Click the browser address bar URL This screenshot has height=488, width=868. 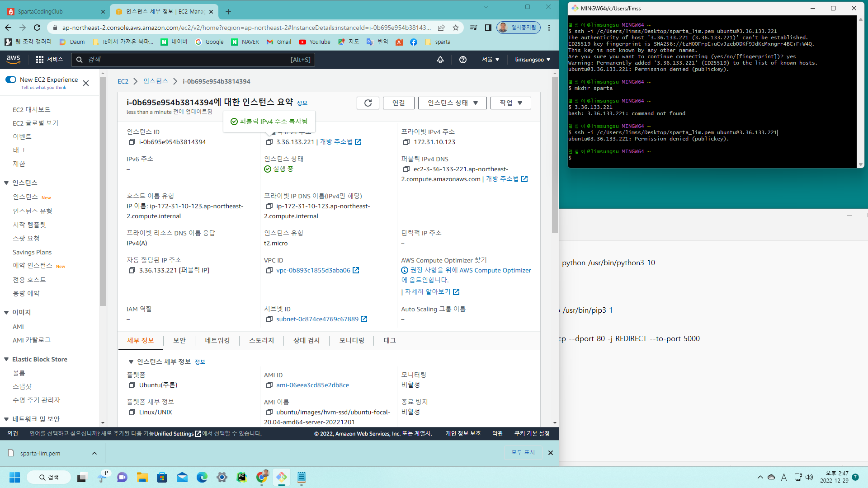pos(246,28)
